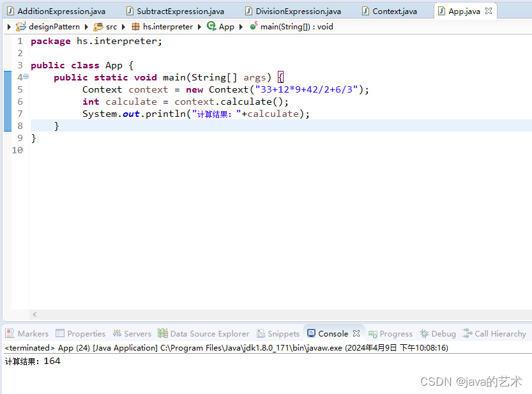Click the DivisionExpression.java file icon
The height and width of the screenshot is (394, 532).
pyautogui.click(x=248, y=11)
